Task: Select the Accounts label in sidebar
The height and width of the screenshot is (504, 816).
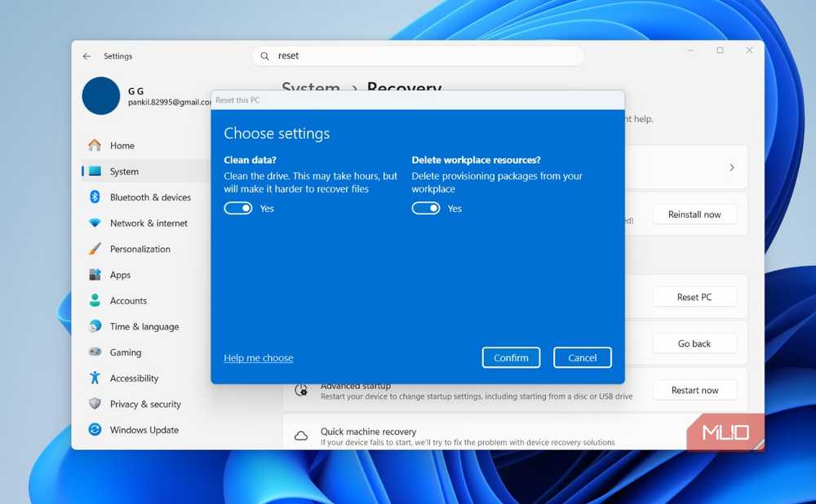Action: tap(129, 301)
